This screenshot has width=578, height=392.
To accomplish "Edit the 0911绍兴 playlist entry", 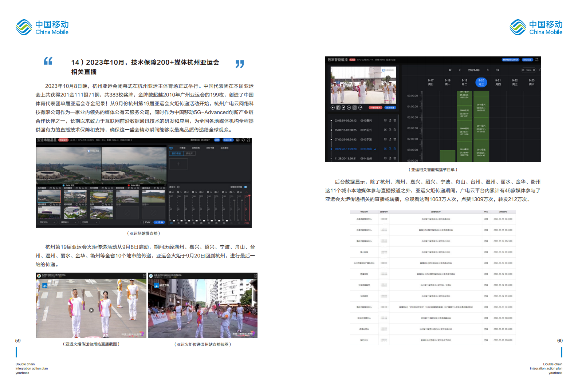I will pos(385,130).
